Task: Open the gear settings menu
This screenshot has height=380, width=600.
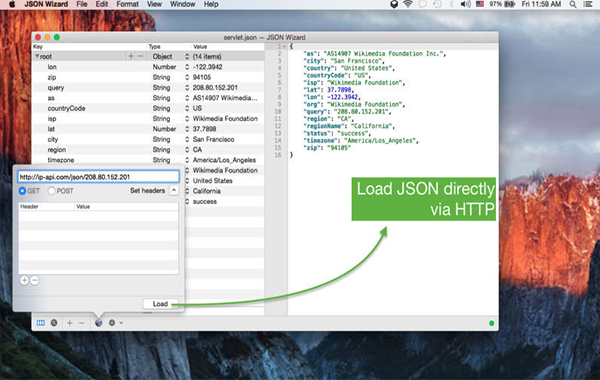Action: (x=112, y=323)
